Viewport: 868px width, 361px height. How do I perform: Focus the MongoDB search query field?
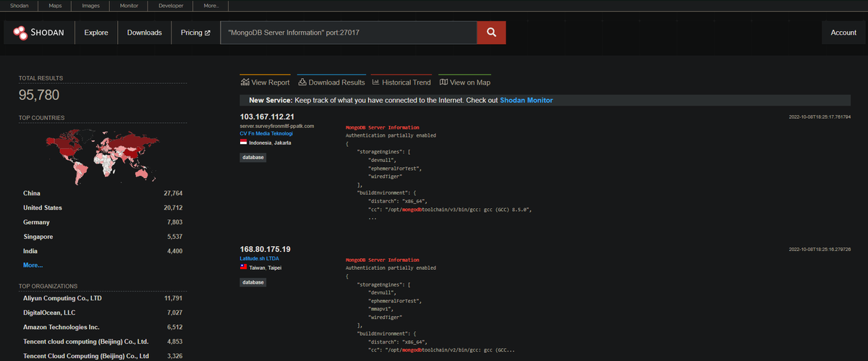tap(349, 33)
